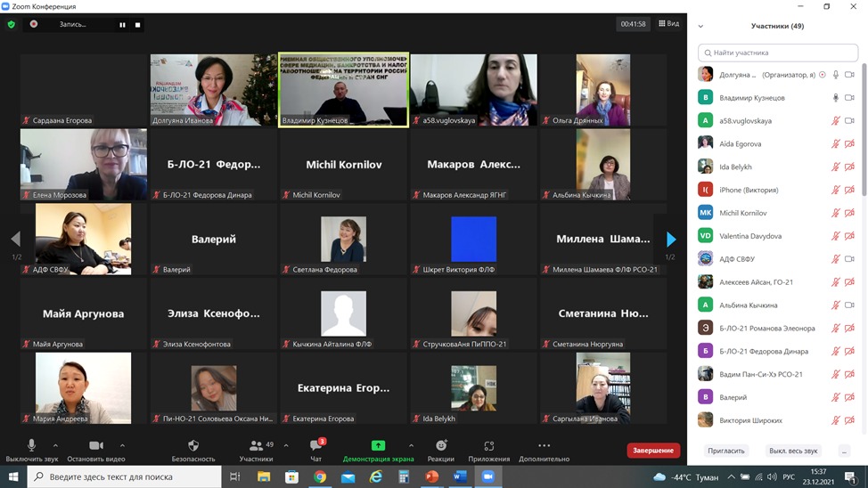Unmute a58.vuglovskaya in participants list

click(836, 120)
